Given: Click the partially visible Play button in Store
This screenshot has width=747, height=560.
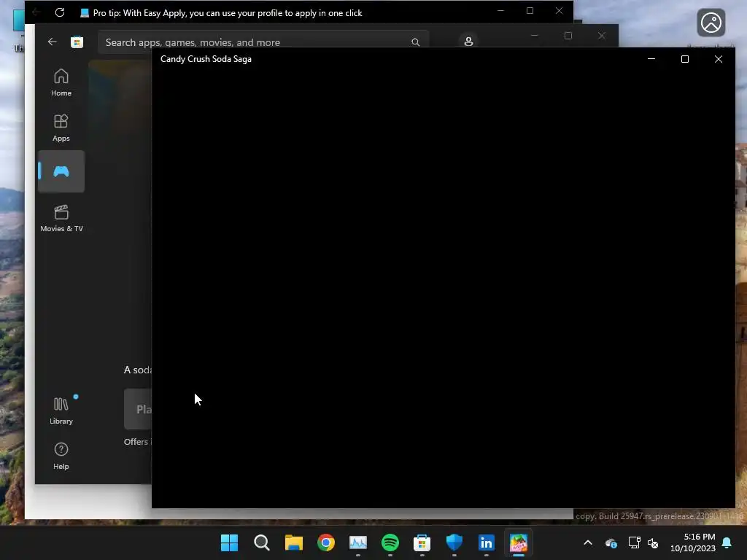Looking at the screenshot, I should [138, 409].
